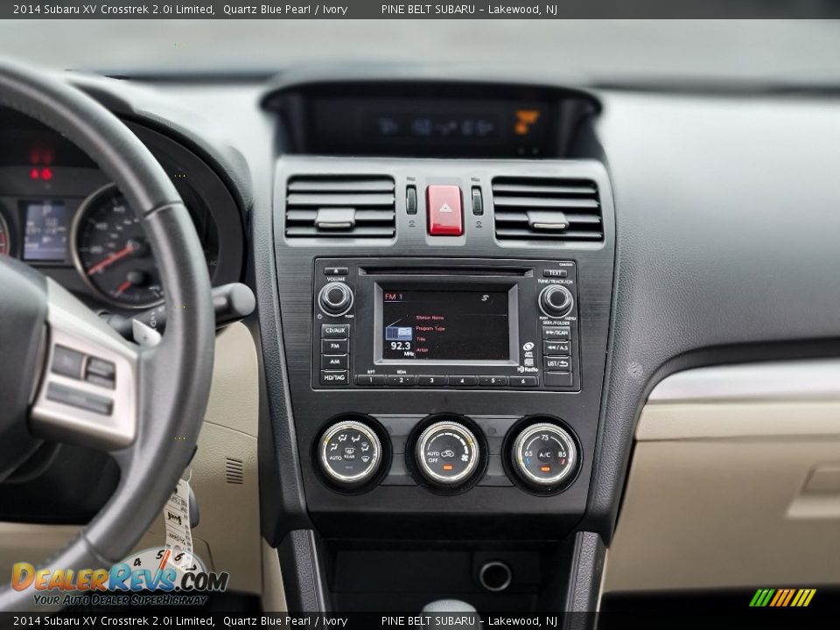
Task: Tap the radio icon on the display
Action: click(399, 332)
